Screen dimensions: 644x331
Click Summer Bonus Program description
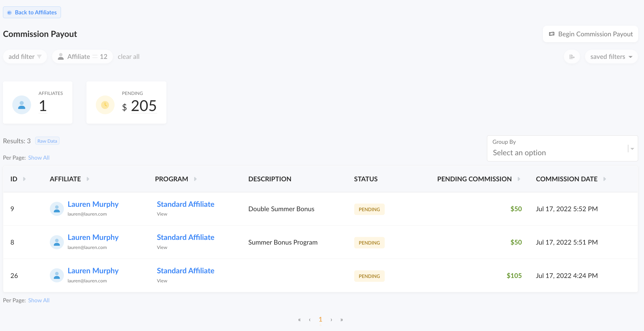[x=283, y=242]
